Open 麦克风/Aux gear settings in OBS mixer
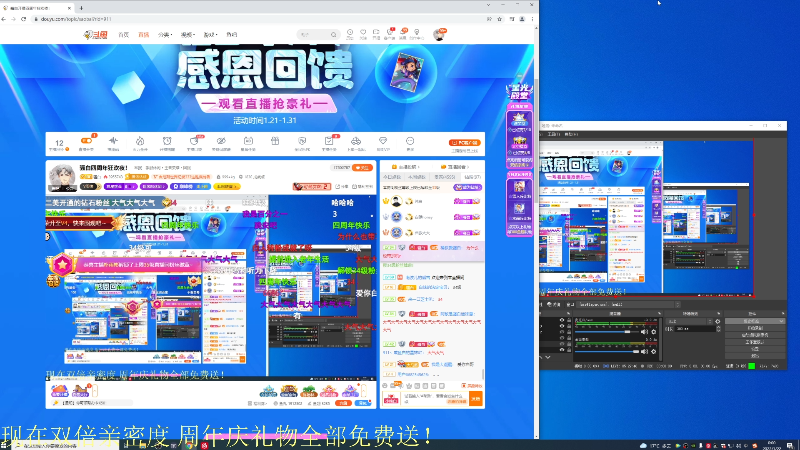The image size is (800, 450). [654, 332]
